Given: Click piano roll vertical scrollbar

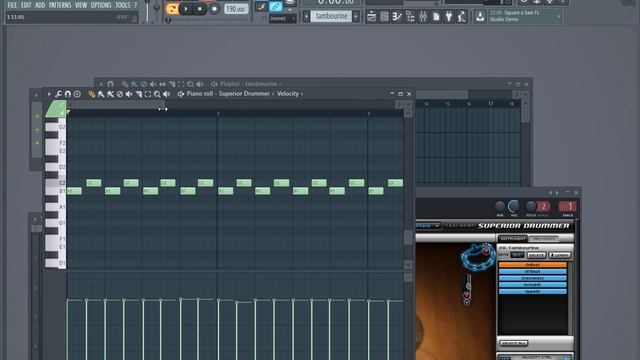Looking at the screenshot, I should click(408, 237).
